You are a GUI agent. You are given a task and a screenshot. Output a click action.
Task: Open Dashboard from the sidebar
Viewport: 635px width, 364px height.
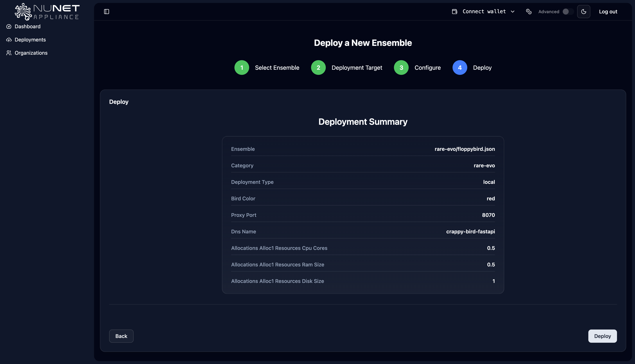(x=28, y=26)
